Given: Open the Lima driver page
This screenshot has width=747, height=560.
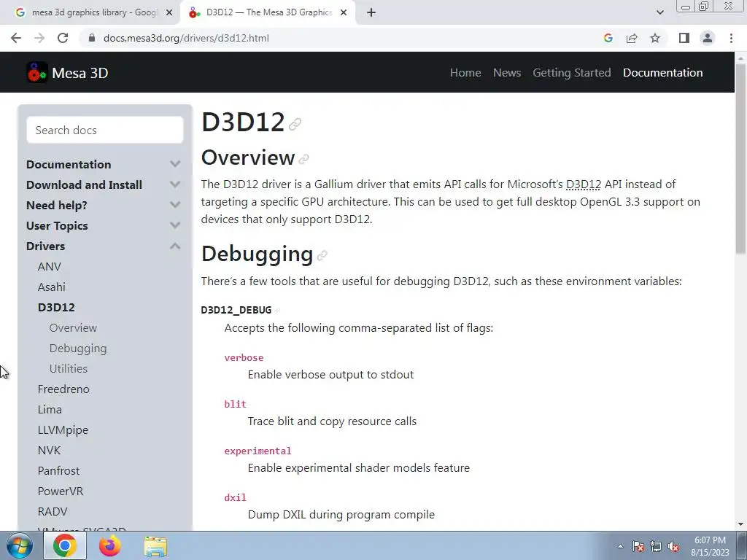Looking at the screenshot, I should tap(50, 410).
